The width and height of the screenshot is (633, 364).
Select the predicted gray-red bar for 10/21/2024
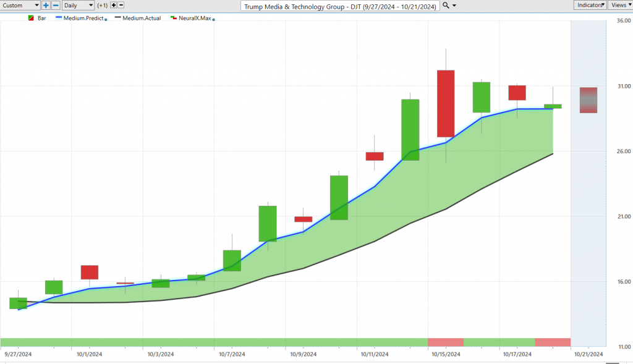click(588, 100)
